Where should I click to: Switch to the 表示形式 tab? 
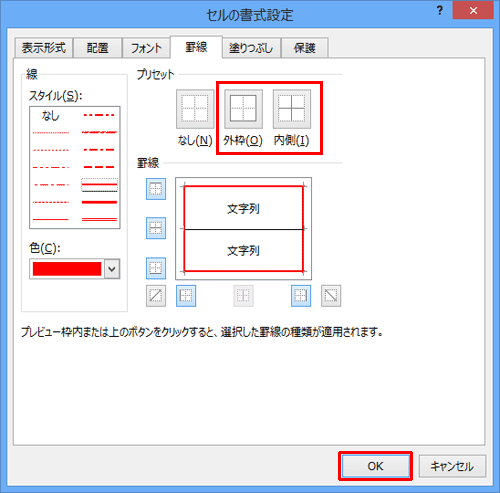[44, 48]
